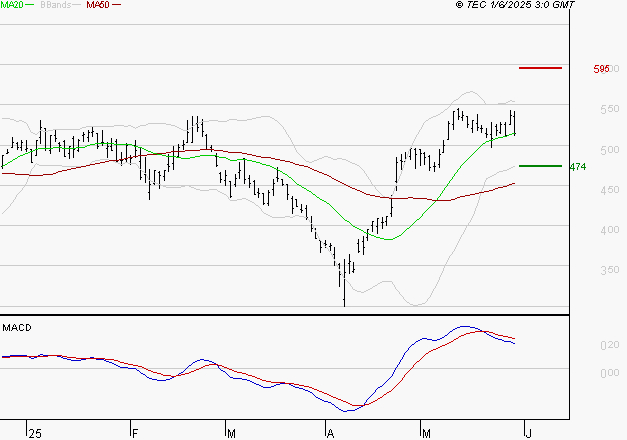627x440 pixels.
Task: Select the 'F' February marker on time axis
Action: [x=135, y=433]
